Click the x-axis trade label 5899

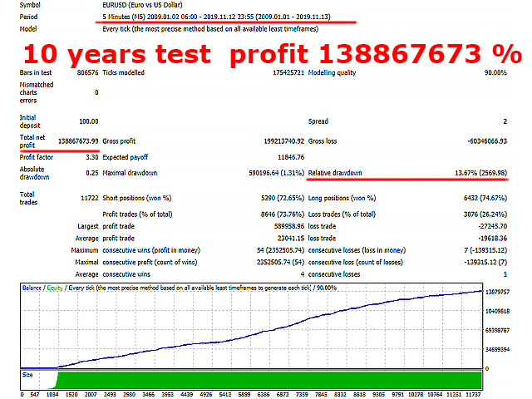pos(244,395)
